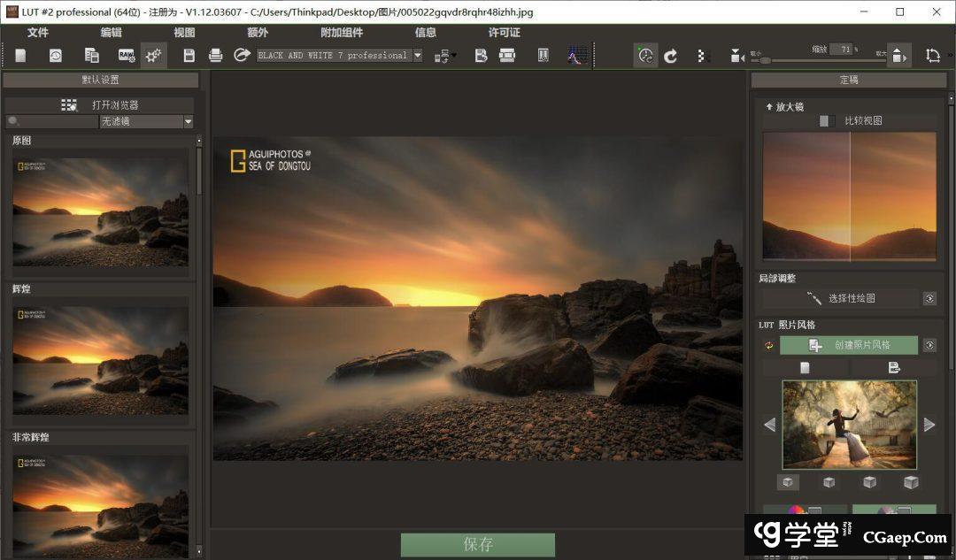Click the new blank document toolbar icon

[20, 56]
